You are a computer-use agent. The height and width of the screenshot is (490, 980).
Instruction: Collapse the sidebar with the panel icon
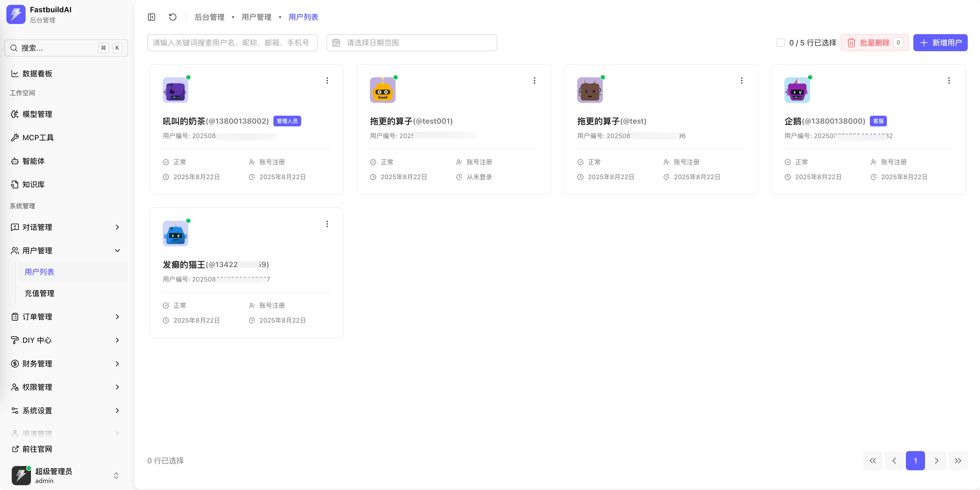[152, 17]
